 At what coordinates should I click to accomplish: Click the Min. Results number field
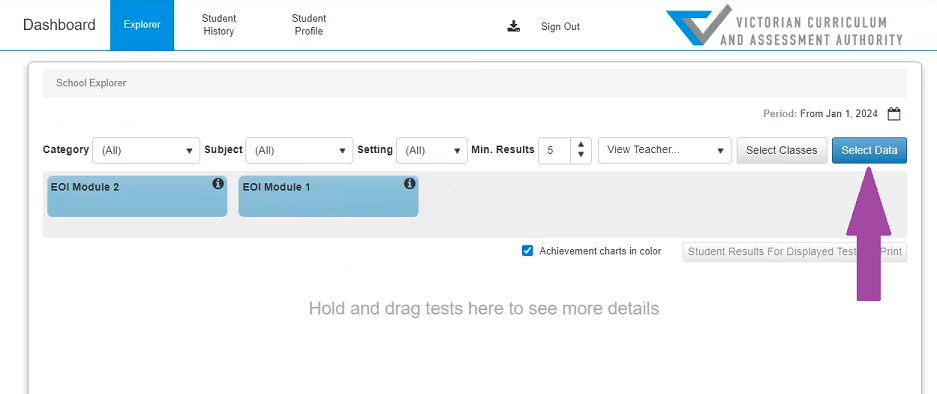click(x=555, y=151)
